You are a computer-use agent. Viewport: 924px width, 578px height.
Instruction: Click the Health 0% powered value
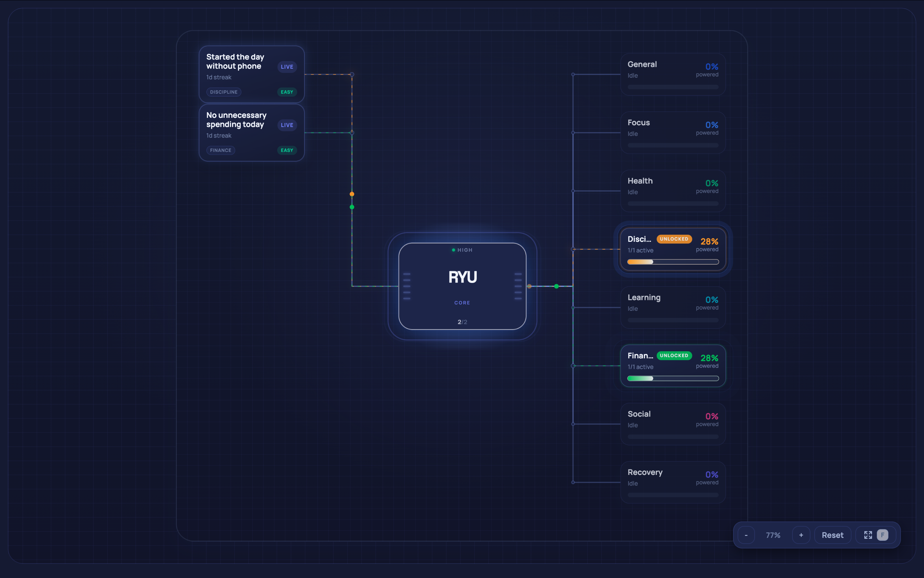pyautogui.click(x=712, y=183)
